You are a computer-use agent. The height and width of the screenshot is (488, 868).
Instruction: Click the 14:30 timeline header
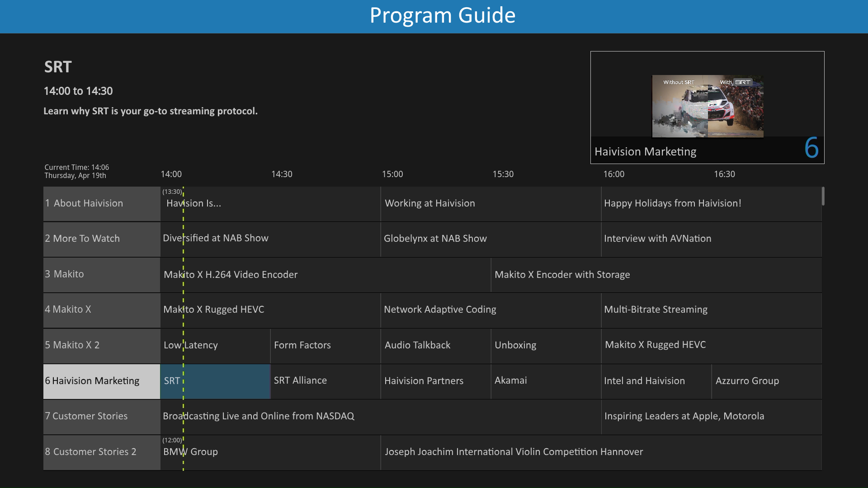tap(282, 174)
